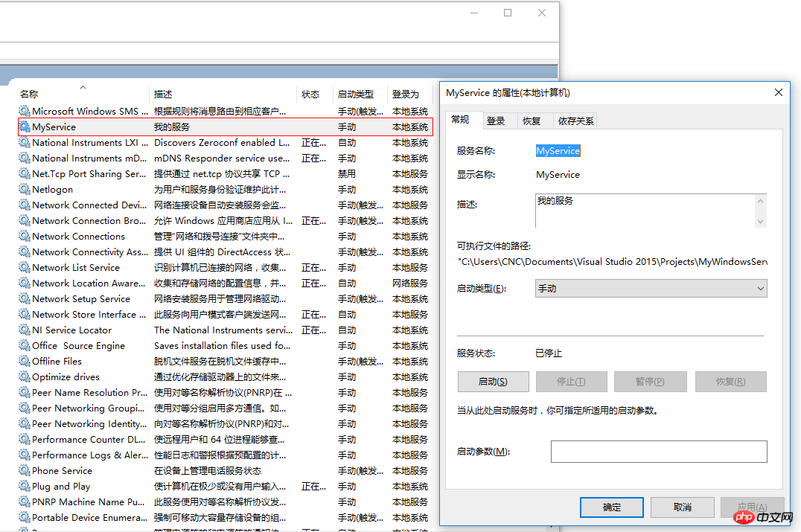The height and width of the screenshot is (532, 801).
Task: Click gear icon beside Network Connectivity Ass...
Action: click(x=24, y=251)
